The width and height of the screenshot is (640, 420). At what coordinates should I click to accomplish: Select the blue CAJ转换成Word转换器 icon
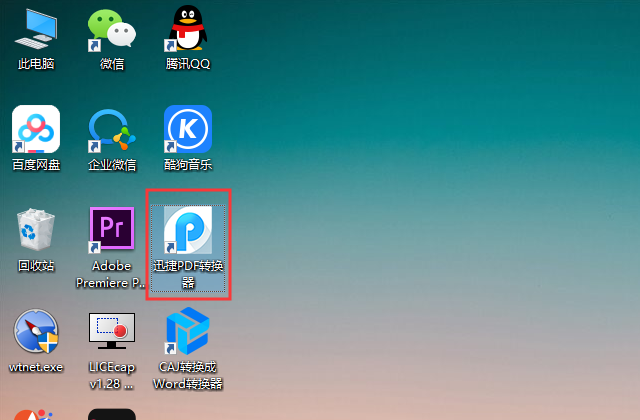[x=188, y=333]
